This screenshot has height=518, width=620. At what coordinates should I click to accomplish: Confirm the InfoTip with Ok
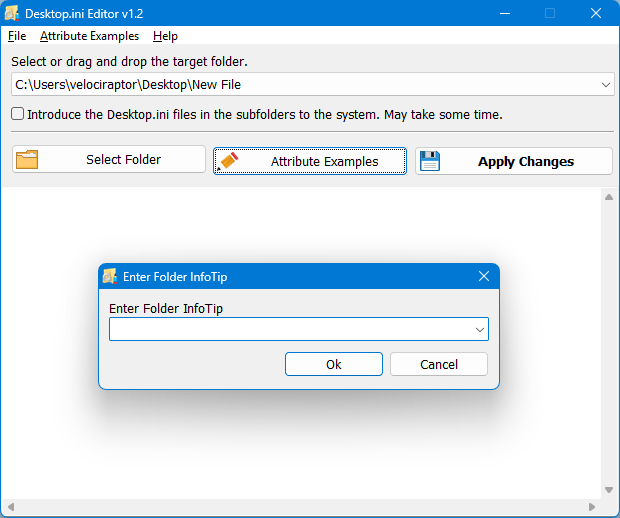click(x=334, y=364)
